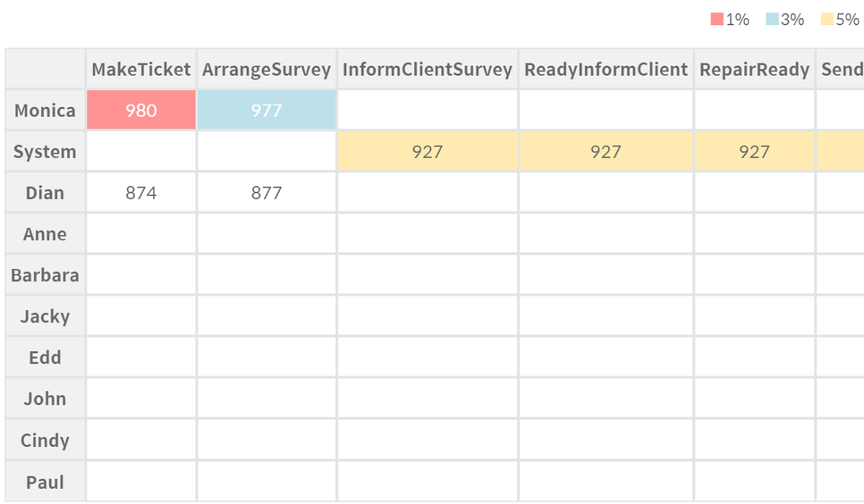Click Dian's ArrangeSurvey cell showing 877
The height and width of the screenshot is (504, 864).
[267, 193]
